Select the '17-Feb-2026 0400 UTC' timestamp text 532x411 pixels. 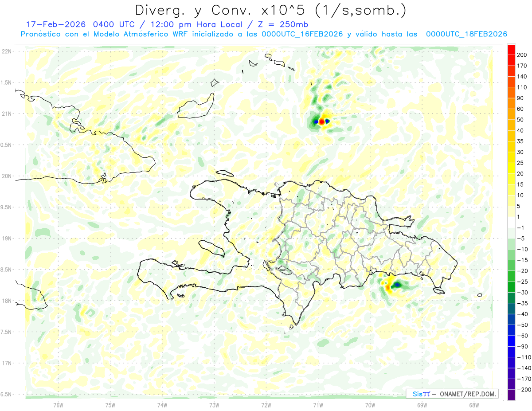(x=80, y=24)
